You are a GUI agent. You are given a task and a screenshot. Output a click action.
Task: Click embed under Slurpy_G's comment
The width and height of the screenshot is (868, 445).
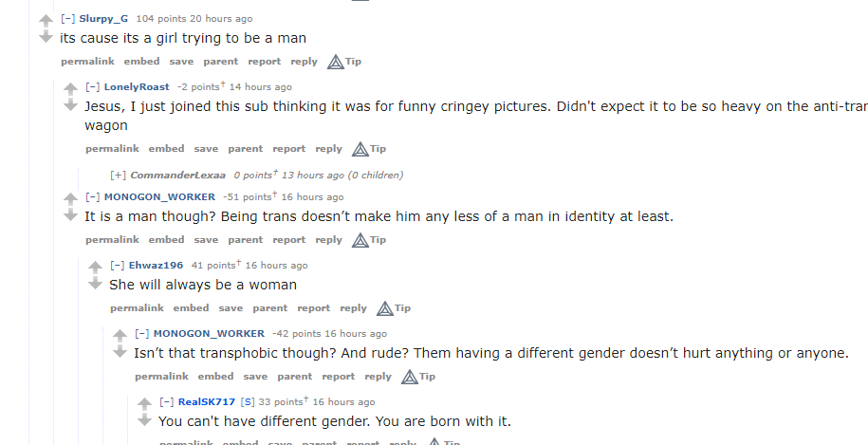(141, 62)
